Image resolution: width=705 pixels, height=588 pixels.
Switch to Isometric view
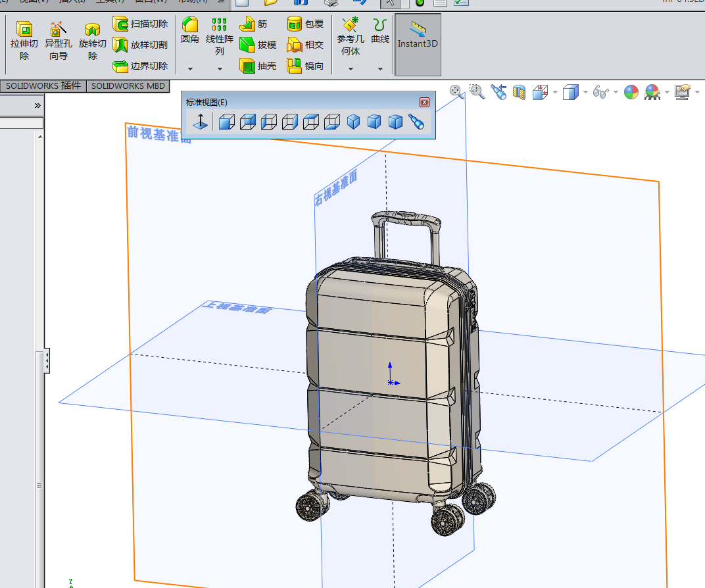[354, 122]
